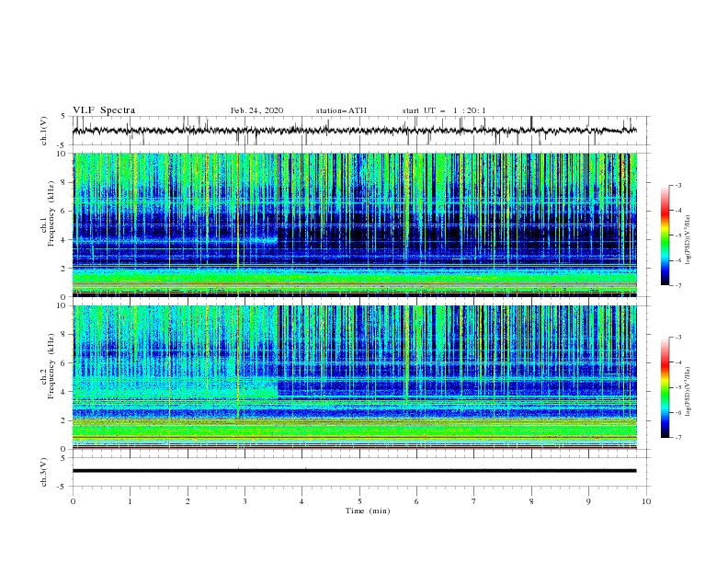
Task: Click time axis tick label '9'
Action: 588,501
